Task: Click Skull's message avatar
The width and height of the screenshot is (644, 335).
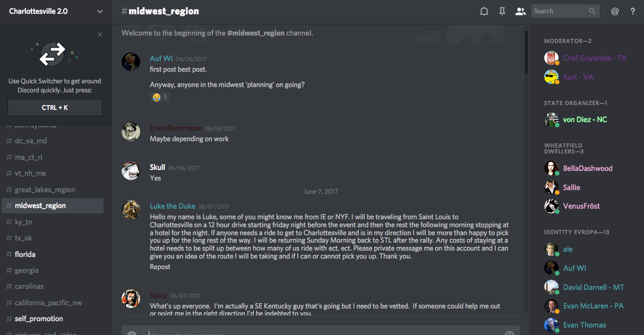Action: [x=131, y=171]
